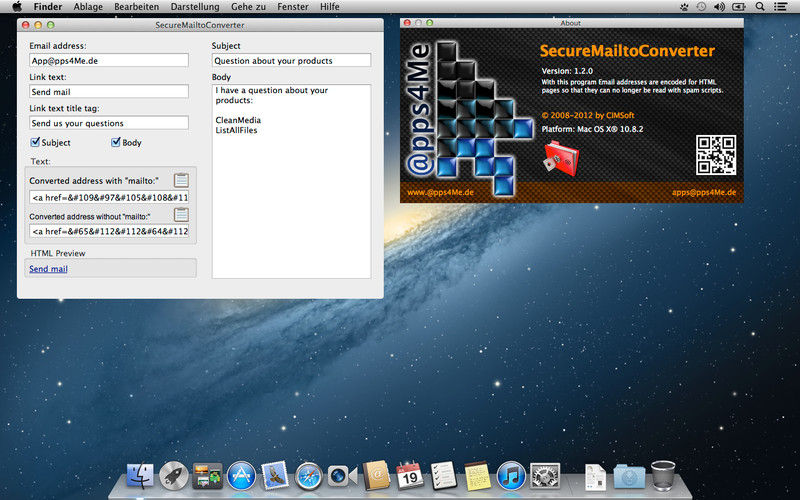Click converted address without mailto output field
The image size is (800, 500).
click(109, 231)
